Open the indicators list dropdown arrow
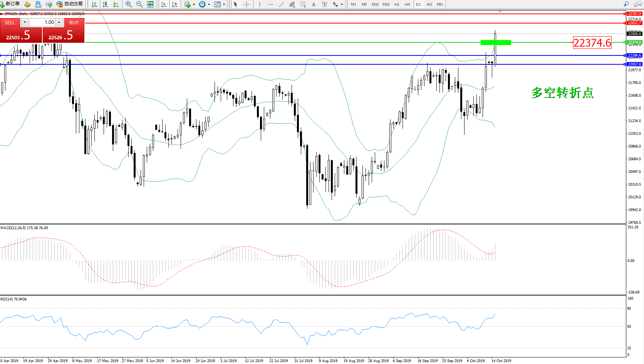The height and width of the screenshot is (364, 644). [194, 5]
